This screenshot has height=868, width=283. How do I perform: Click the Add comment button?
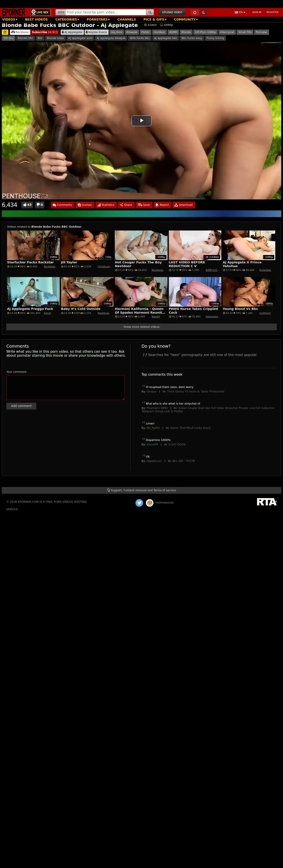[x=21, y=406]
